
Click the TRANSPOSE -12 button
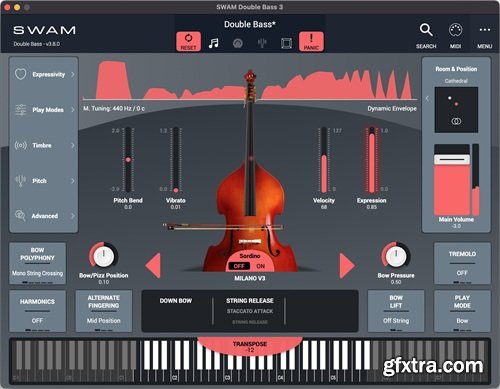[250, 347]
